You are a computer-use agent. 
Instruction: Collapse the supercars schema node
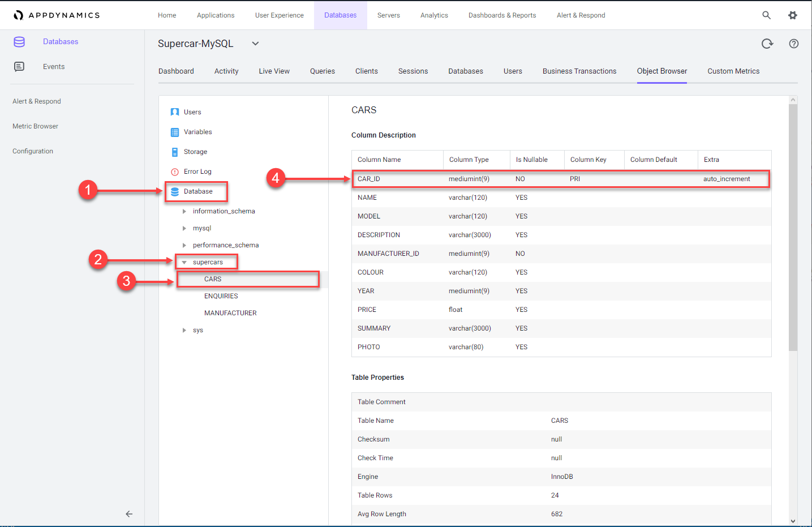(x=184, y=262)
